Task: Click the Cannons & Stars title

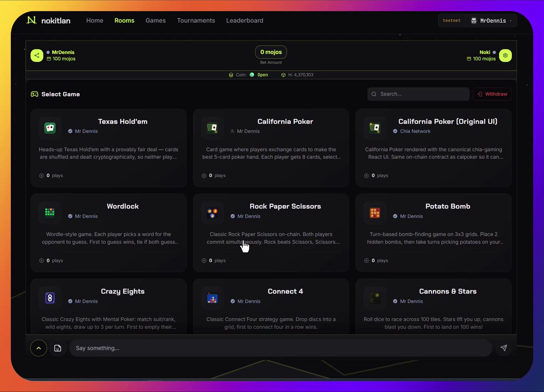Action: click(x=448, y=291)
